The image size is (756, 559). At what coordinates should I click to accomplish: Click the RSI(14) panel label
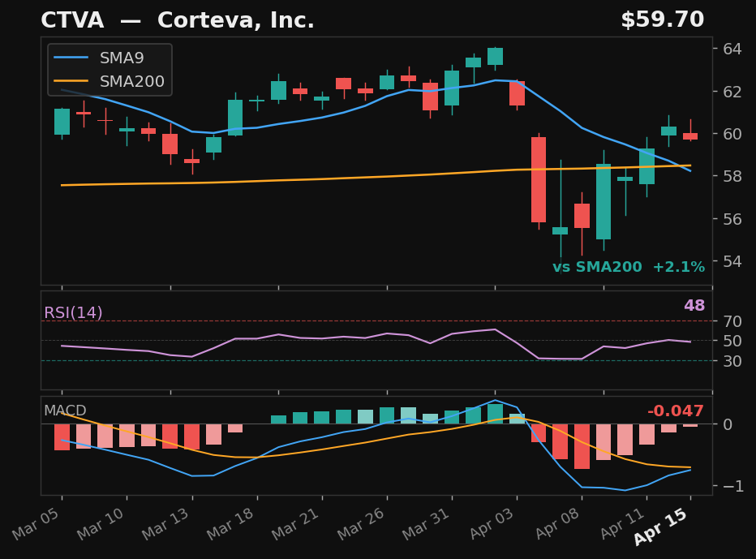pyautogui.click(x=73, y=312)
